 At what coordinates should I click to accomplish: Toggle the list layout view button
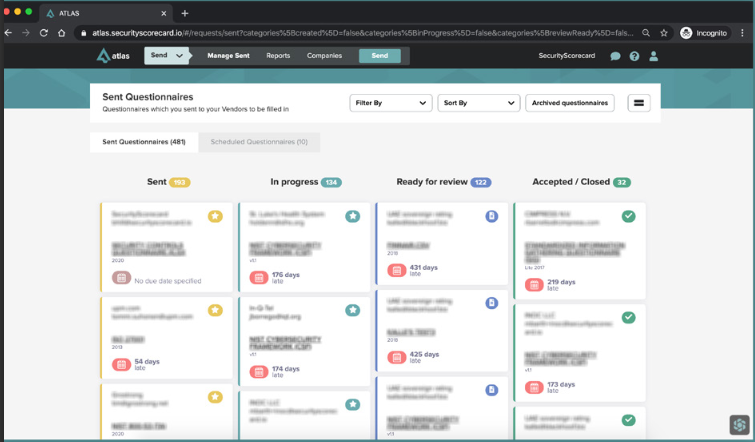tap(639, 103)
